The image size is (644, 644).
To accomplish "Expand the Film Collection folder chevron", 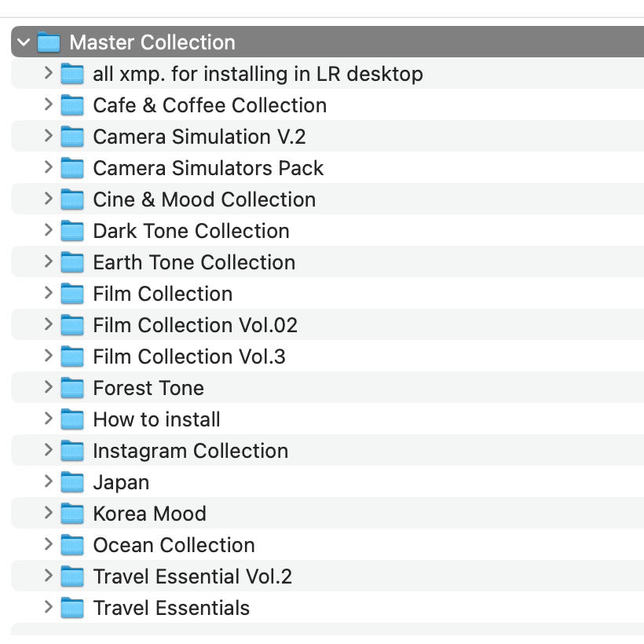I will click(x=49, y=293).
